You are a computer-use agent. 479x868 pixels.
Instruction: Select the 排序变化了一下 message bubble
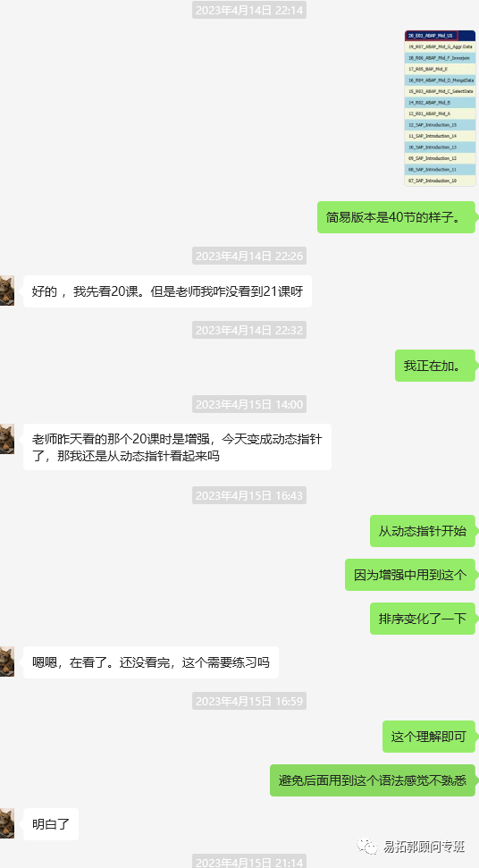423,619
